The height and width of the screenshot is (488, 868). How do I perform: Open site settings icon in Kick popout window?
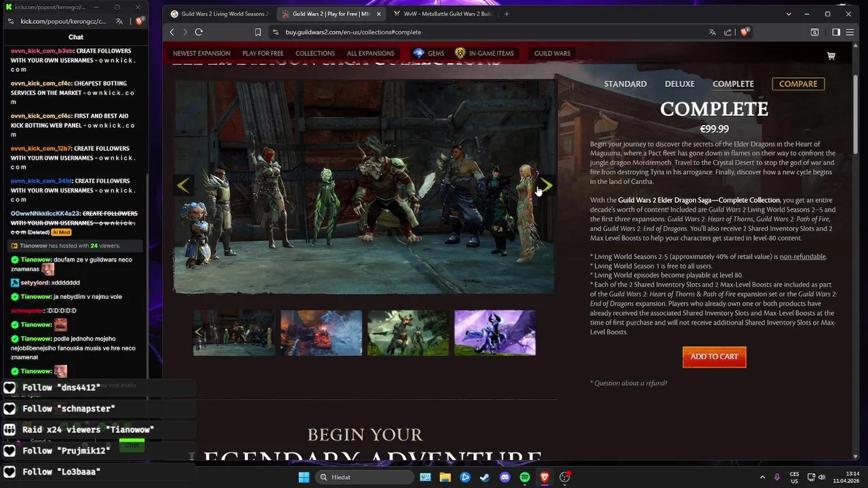(x=11, y=21)
